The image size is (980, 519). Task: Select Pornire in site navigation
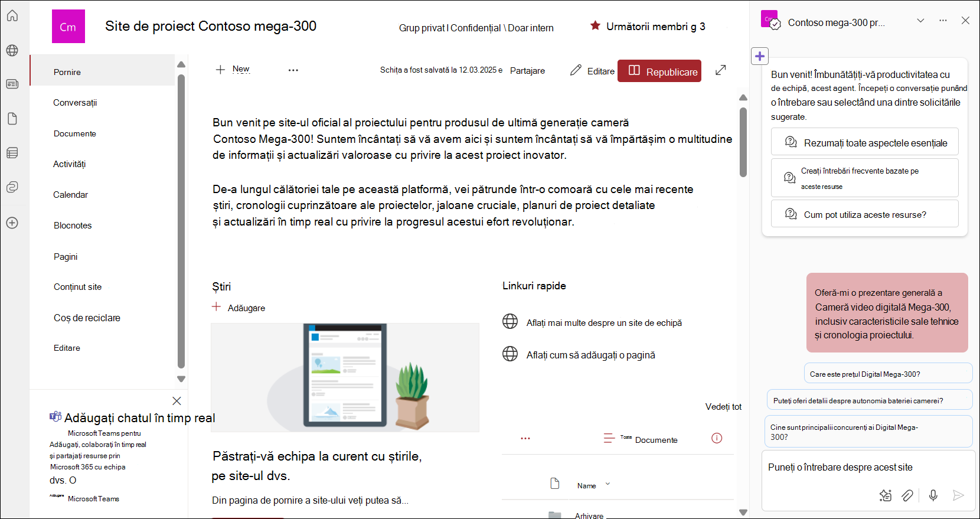[102, 71]
